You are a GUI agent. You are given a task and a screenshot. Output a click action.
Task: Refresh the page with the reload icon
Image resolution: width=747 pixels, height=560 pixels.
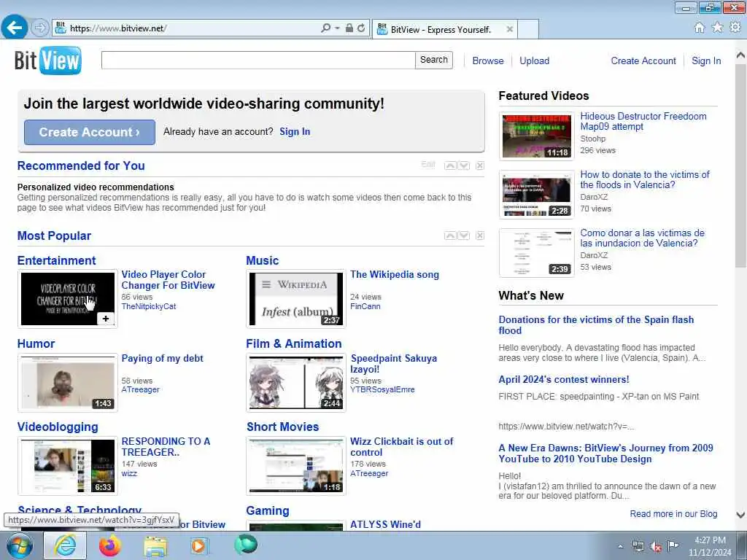click(361, 28)
